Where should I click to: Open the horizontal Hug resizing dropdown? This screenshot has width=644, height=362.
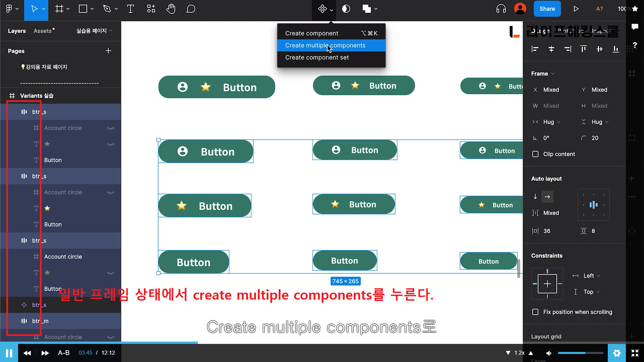point(551,122)
